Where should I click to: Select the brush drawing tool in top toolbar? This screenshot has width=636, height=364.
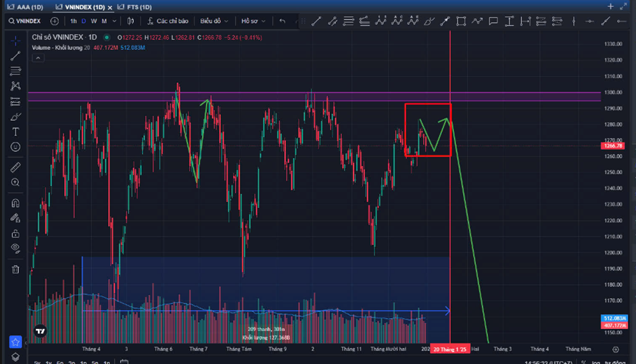[x=429, y=21]
